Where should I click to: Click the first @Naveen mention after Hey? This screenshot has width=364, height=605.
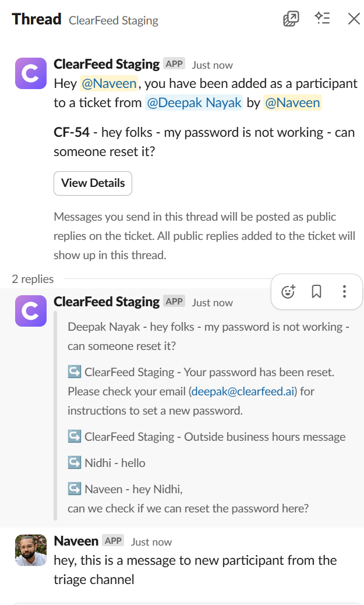point(109,83)
